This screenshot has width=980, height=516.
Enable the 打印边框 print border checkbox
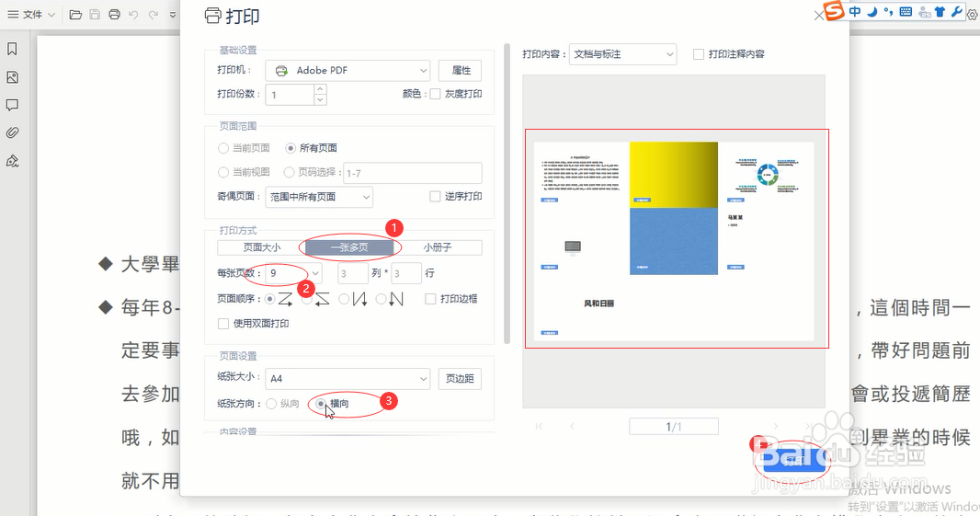(430, 299)
